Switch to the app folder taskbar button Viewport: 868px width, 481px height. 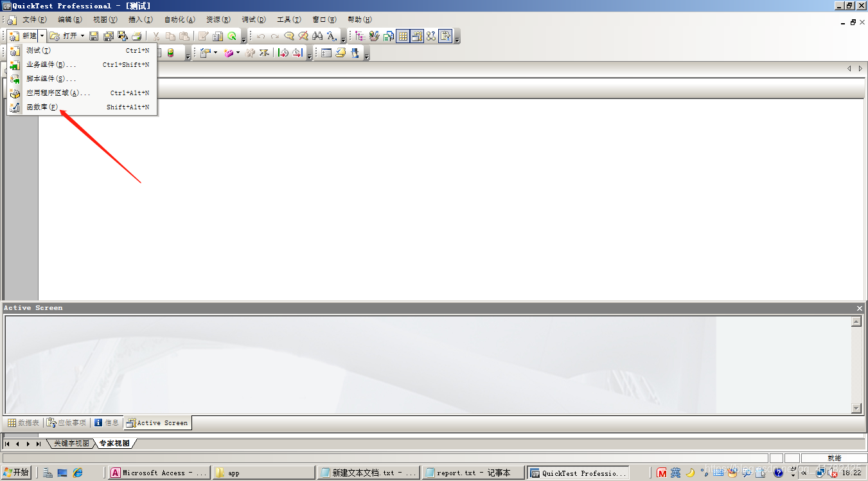point(264,473)
